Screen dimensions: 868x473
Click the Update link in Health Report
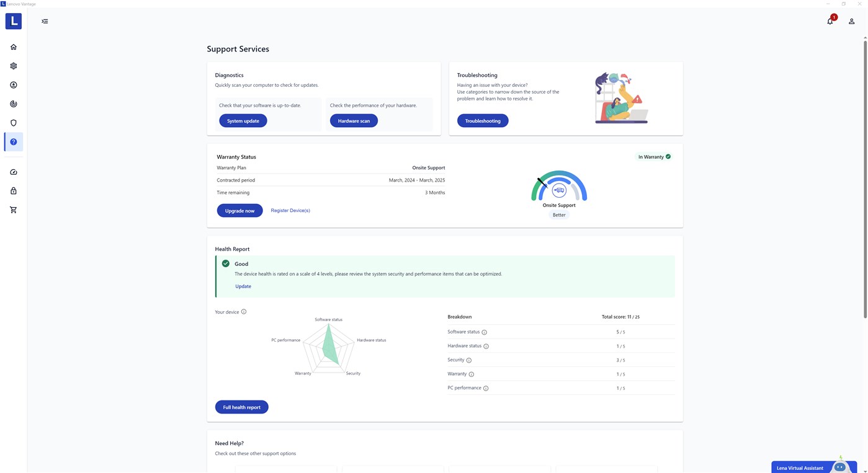pos(243,286)
